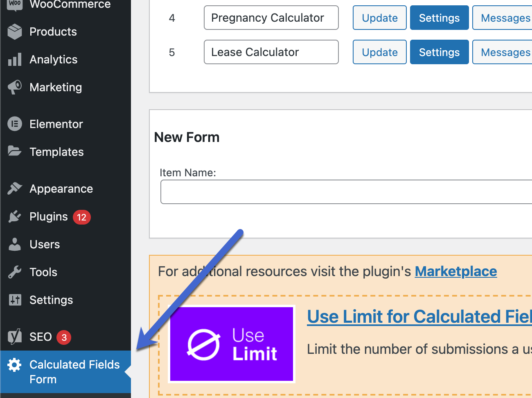Open Settings for Lease Calculator

coord(439,52)
